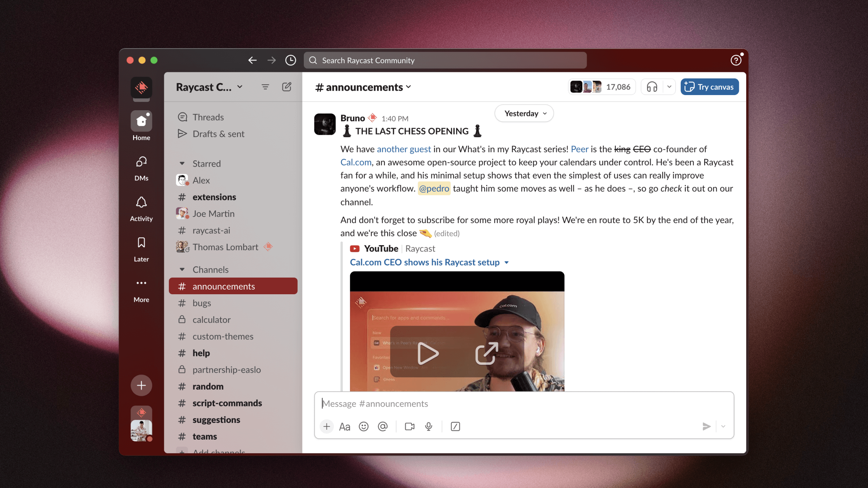Open the DM with Thomas Lombart

(233, 247)
